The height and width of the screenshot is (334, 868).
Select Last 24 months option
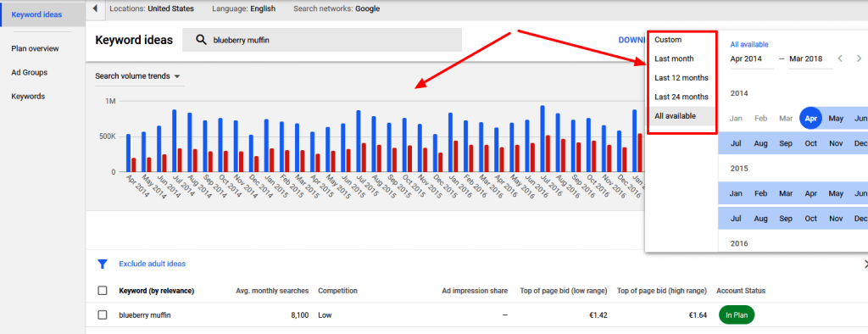(x=682, y=97)
